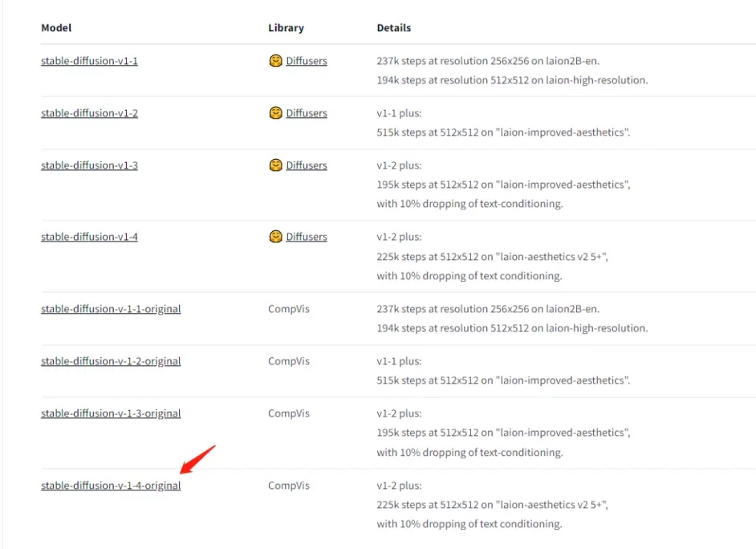The height and width of the screenshot is (549, 756).
Task: Open the stable-diffusion-v1-4 model link
Action: tap(89, 237)
